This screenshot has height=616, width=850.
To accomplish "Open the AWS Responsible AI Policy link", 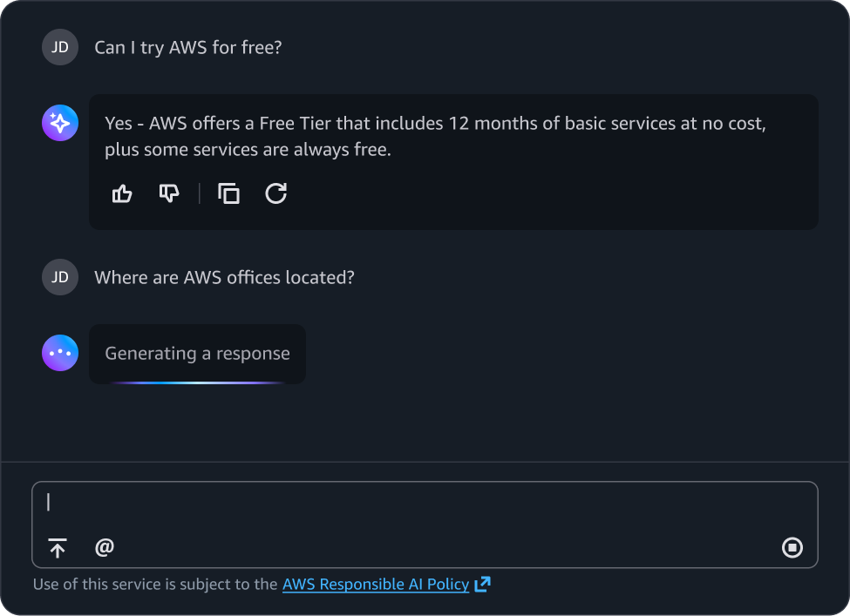I will click(375, 585).
